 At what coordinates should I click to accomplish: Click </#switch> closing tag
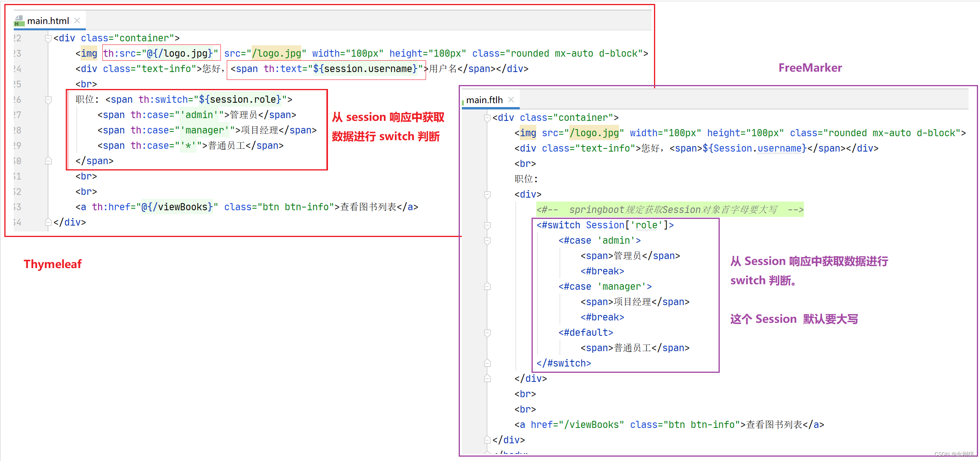(x=564, y=363)
